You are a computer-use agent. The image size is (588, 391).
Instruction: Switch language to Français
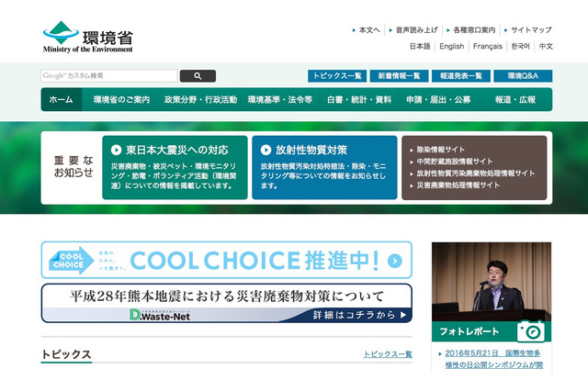click(x=488, y=47)
